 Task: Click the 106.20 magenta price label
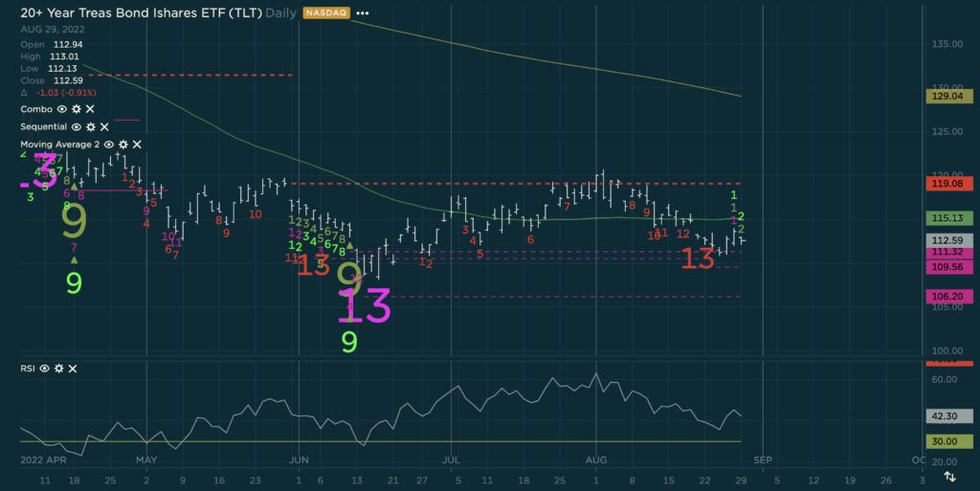tap(948, 297)
